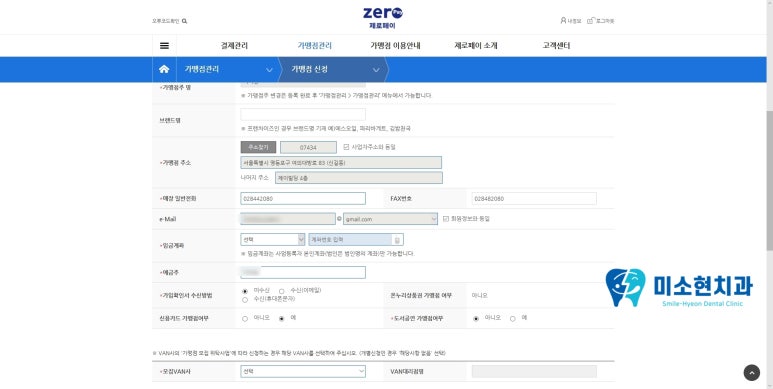Click the 예금주 input field

[303, 272]
